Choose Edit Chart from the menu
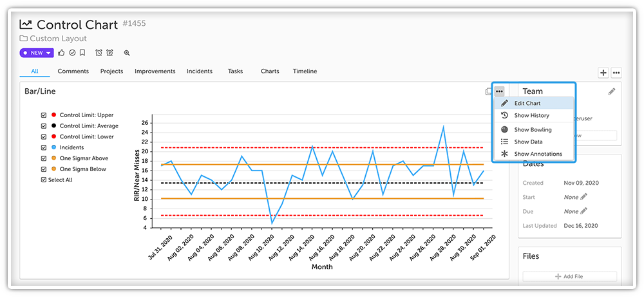The width and height of the screenshot is (644, 298). [x=534, y=104]
